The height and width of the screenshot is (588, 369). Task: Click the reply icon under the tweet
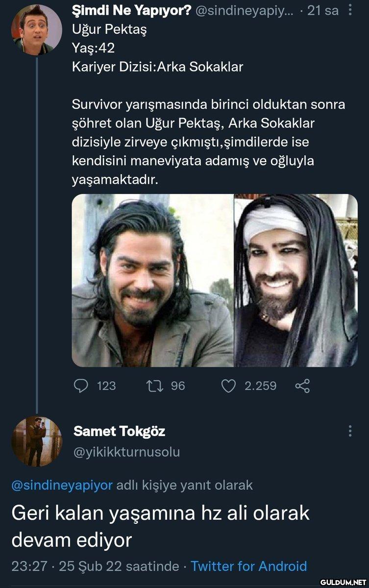point(80,386)
